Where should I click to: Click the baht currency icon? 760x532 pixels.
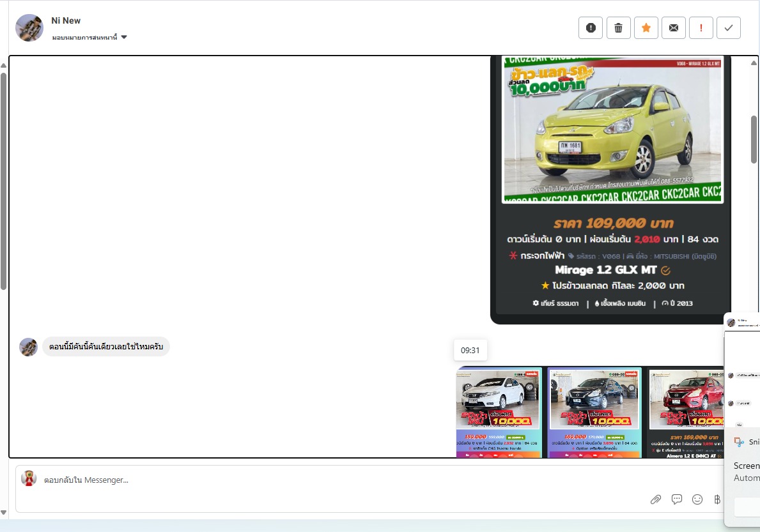pyautogui.click(x=717, y=499)
